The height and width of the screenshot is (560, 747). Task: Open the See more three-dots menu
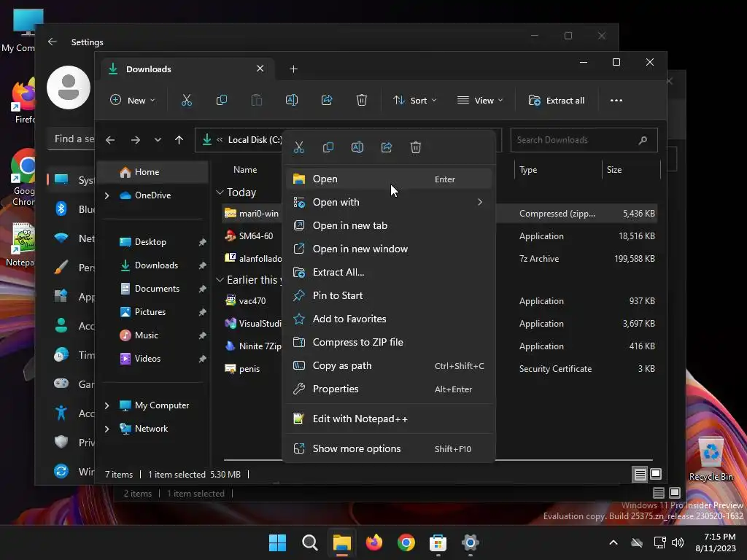tap(616, 101)
